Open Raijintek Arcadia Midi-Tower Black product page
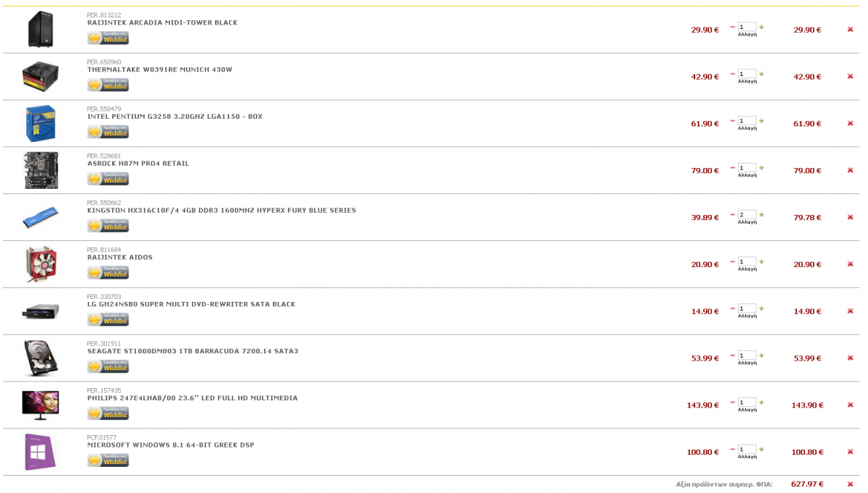This screenshot has width=868, height=493. point(162,22)
